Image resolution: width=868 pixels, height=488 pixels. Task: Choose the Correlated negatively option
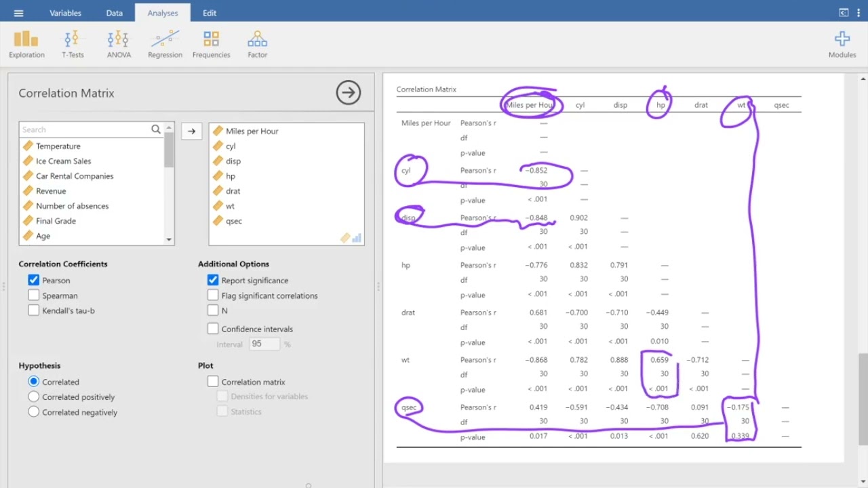click(x=33, y=411)
